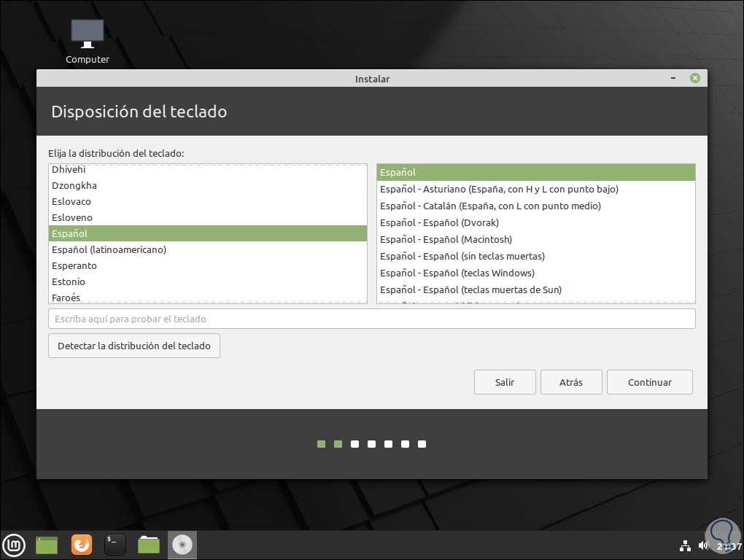The width and height of the screenshot is (744, 560).
Task: Open the terminal from the taskbar
Action: coord(115,545)
